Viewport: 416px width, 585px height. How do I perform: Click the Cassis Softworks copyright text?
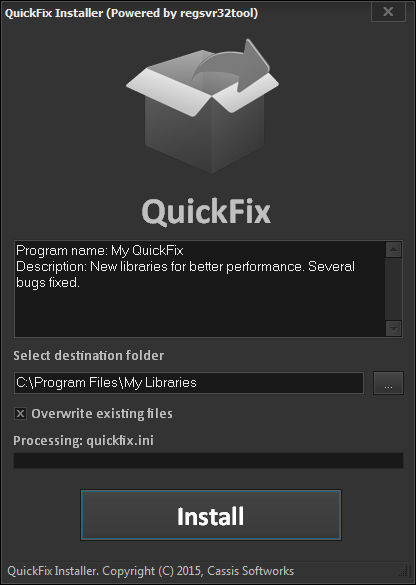150,571
